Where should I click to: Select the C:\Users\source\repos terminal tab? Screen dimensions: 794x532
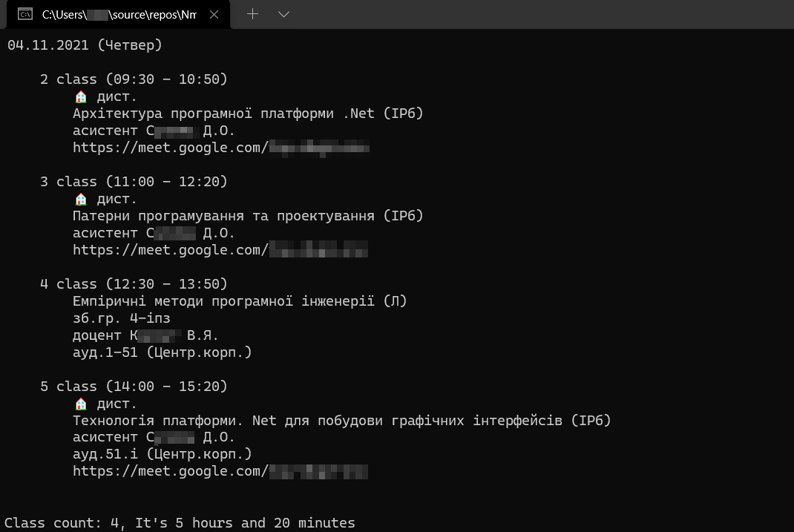tap(118, 14)
